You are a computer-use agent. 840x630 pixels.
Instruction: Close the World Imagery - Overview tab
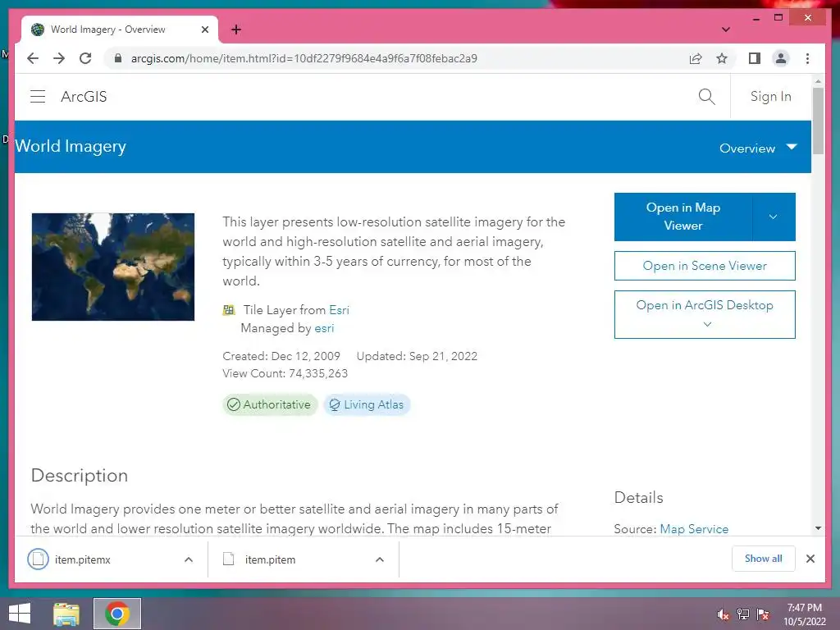click(204, 30)
